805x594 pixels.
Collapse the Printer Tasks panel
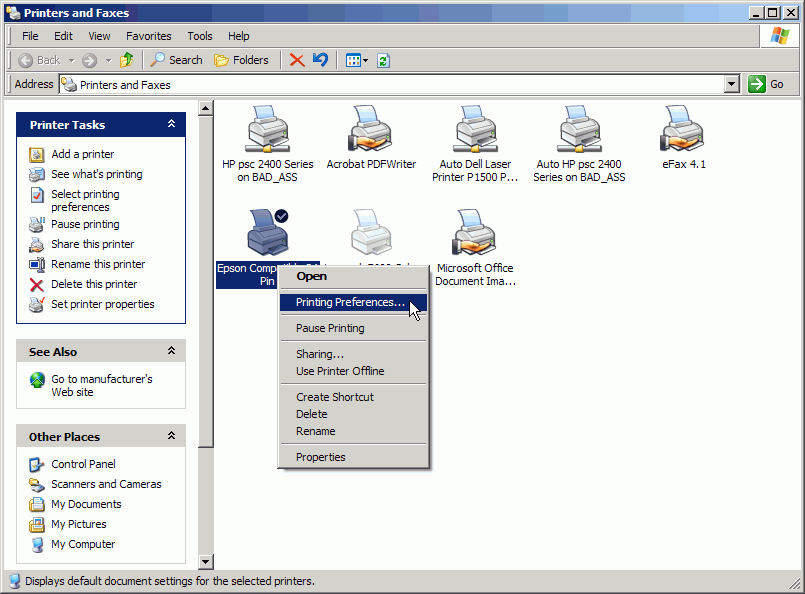coord(171,124)
